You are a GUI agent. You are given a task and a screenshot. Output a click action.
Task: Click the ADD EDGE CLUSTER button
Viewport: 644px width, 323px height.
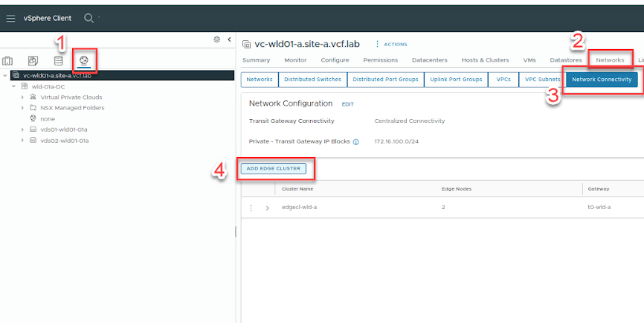[274, 168]
